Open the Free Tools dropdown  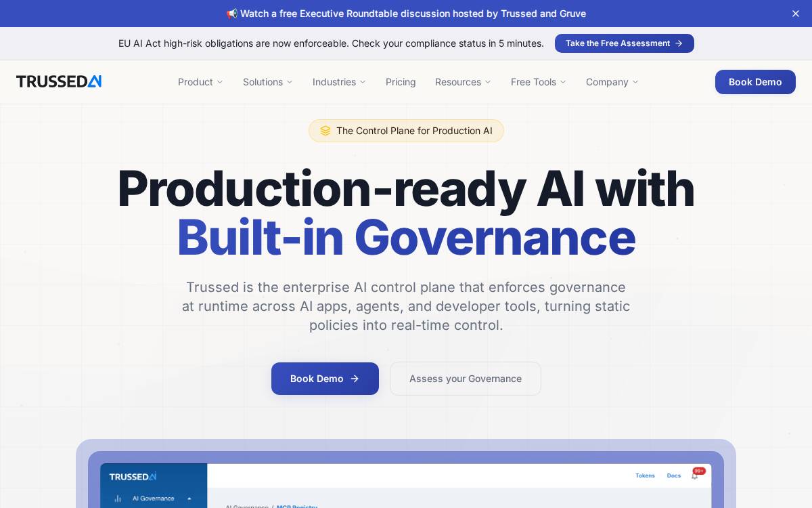coord(539,82)
